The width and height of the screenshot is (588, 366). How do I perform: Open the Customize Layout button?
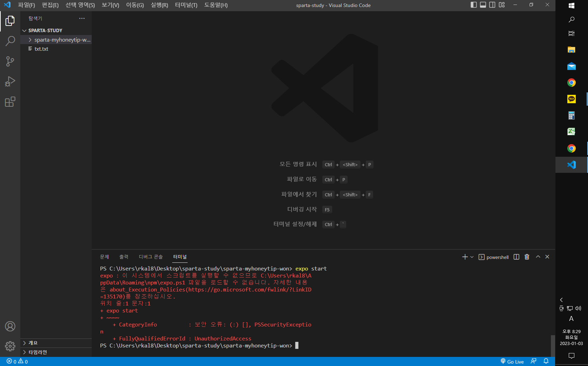pyautogui.click(x=502, y=5)
